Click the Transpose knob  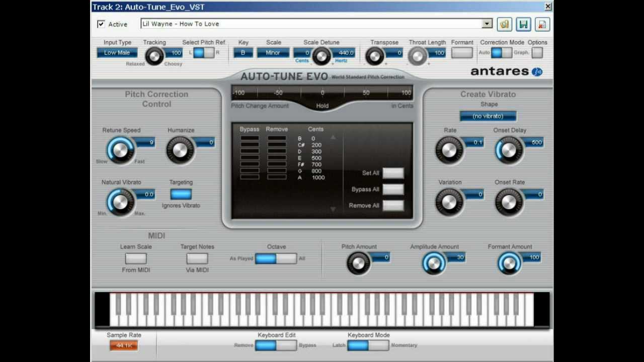coord(374,56)
